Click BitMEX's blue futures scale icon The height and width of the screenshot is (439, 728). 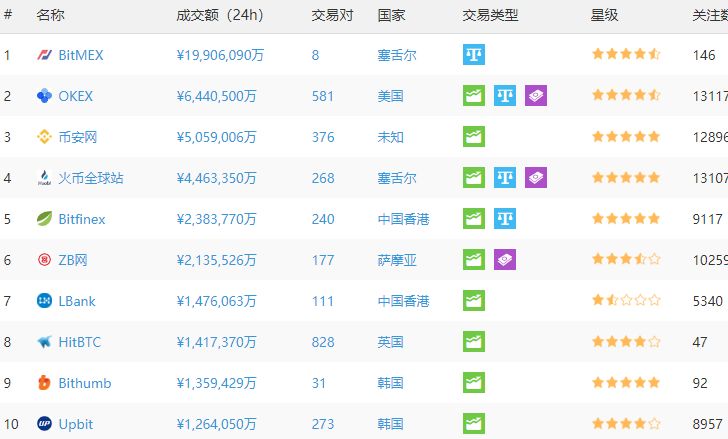(474, 55)
